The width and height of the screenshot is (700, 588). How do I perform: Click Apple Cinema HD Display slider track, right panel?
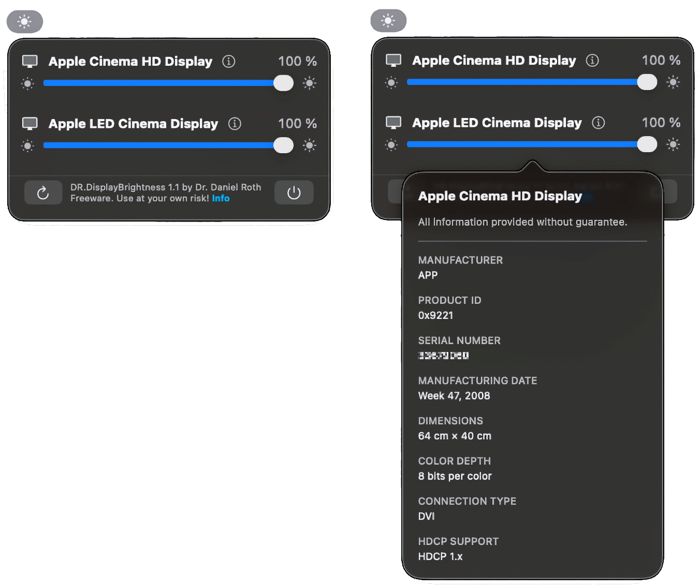(518, 82)
